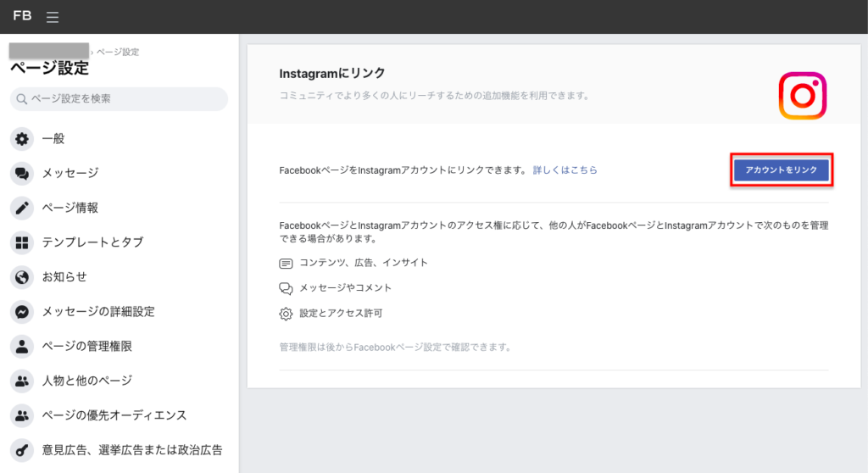
Task: Click the content icon beside コンテンツ、広告、インサイト
Action: tap(286, 263)
